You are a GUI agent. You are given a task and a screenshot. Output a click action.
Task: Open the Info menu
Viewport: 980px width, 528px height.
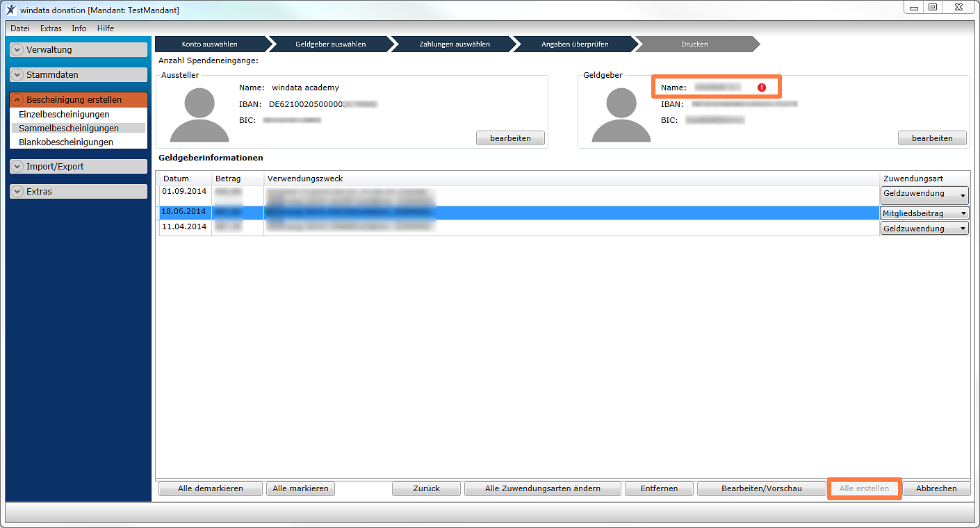point(79,28)
